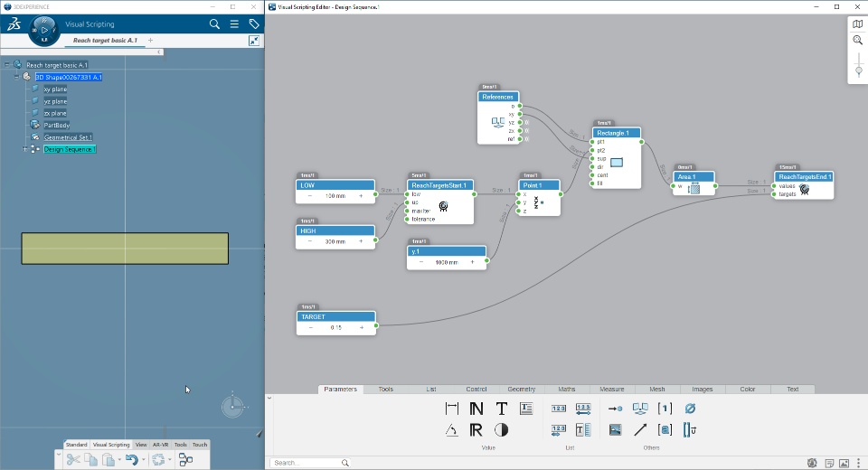868x470 pixels.
Task: Select the Reach target basic A.1 tab
Action: click(x=105, y=41)
